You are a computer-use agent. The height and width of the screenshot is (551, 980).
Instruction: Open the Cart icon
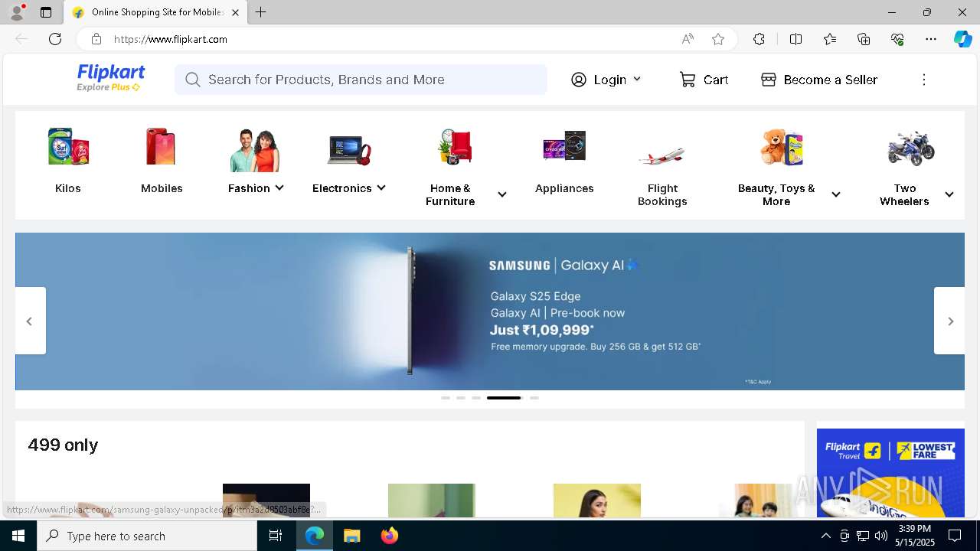click(x=688, y=80)
